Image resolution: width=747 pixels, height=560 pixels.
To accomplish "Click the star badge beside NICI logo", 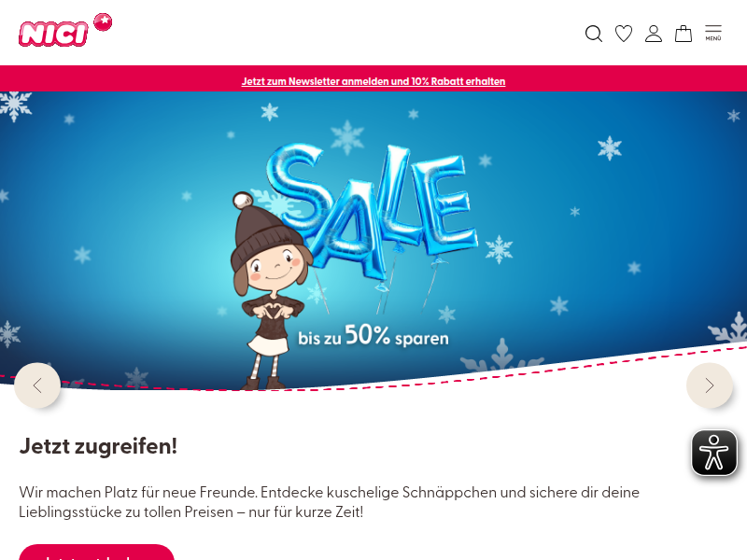I will [x=103, y=21].
